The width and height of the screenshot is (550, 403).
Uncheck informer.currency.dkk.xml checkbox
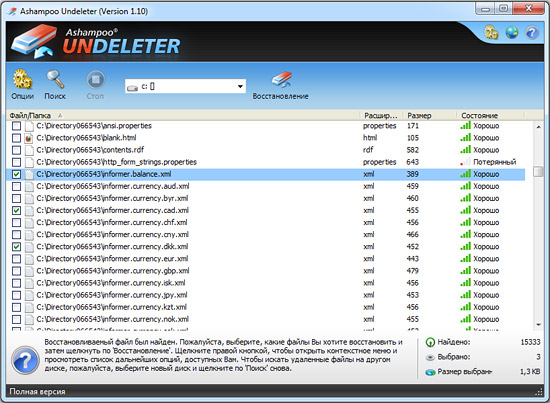point(16,247)
